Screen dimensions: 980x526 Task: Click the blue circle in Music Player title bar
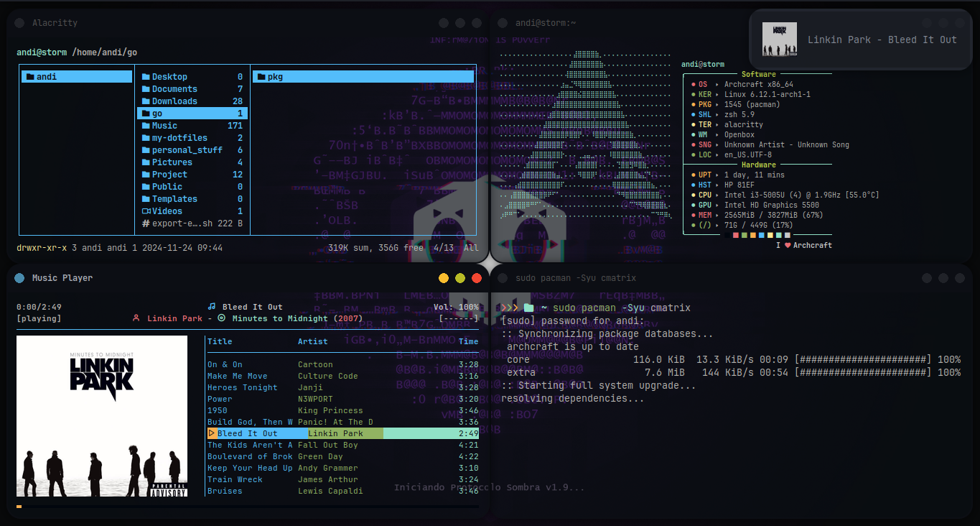point(19,278)
